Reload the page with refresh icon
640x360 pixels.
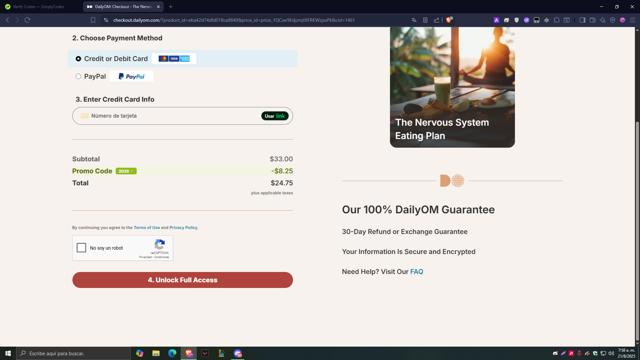tap(27, 20)
